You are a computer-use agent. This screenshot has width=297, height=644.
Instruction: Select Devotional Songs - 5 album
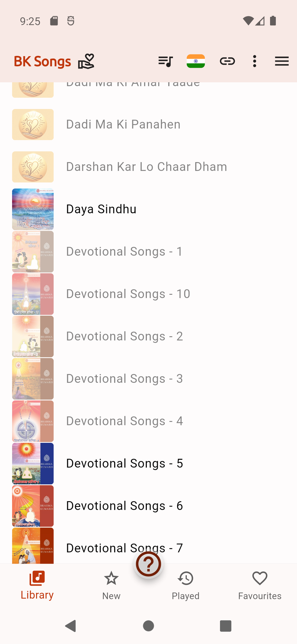(x=125, y=463)
